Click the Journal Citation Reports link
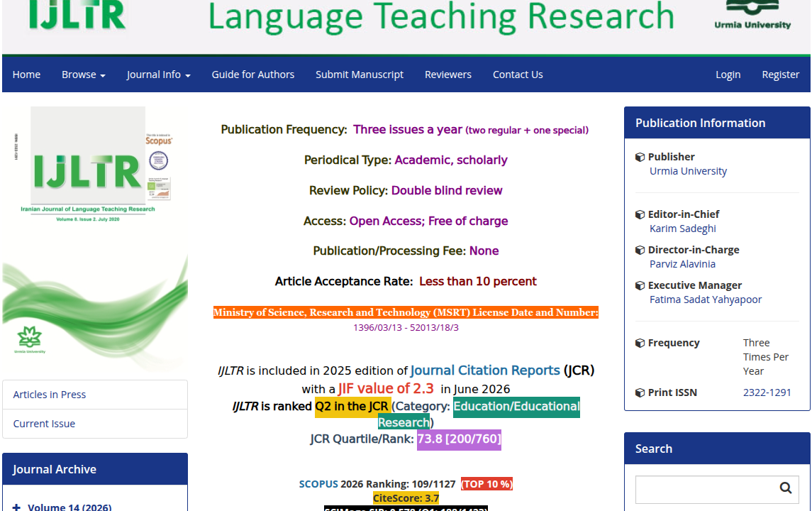Viewport: 812px width, 511px height. tap(485, 370)
